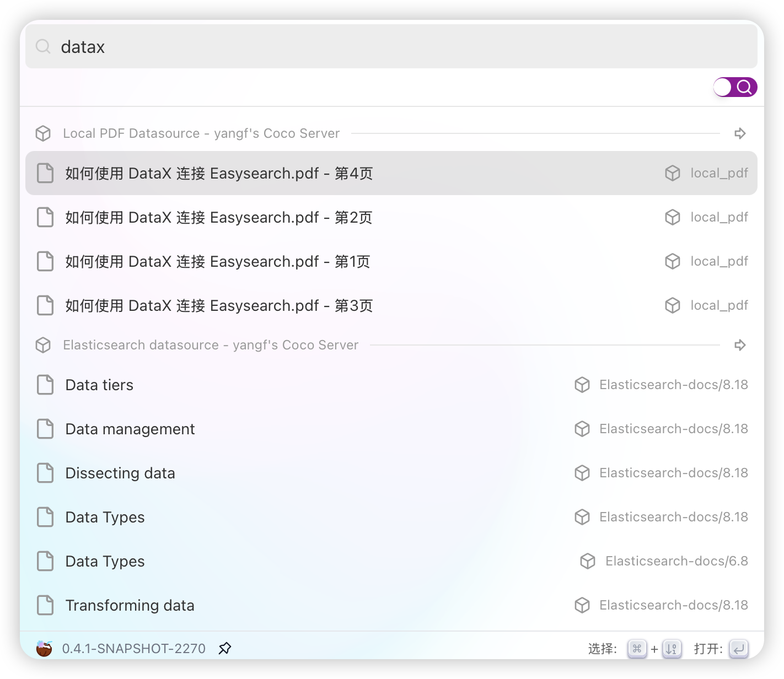Click the document icon of the 第3页 result
Screen dimensions: 784x679
click(x=45, y=305)
